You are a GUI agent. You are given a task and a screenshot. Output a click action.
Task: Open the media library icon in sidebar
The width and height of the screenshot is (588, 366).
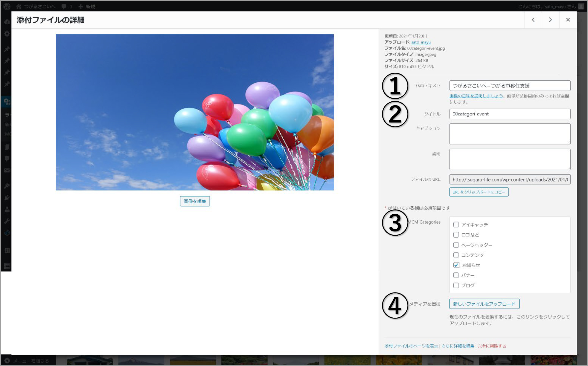pyautogui.click(x=7, y=102)
